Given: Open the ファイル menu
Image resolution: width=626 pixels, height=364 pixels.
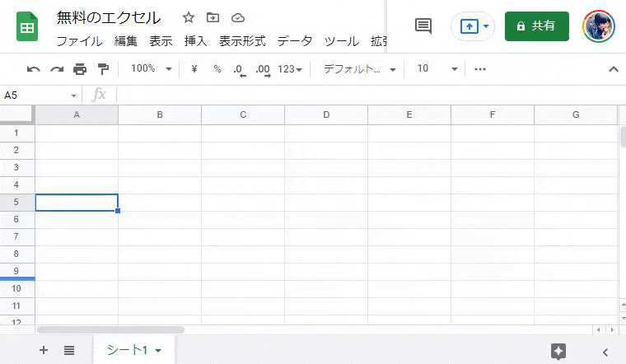Looking at the screenshot, I should pos(79,41).
